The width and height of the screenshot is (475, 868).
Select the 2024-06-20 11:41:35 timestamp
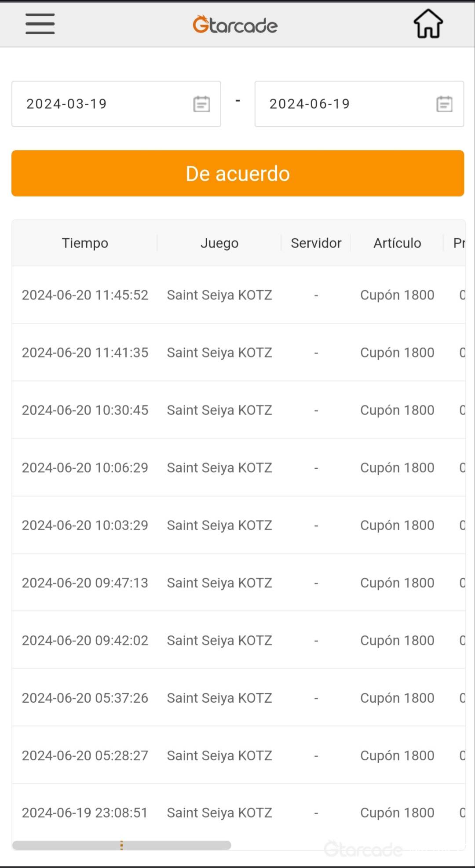tap(85, 353)
